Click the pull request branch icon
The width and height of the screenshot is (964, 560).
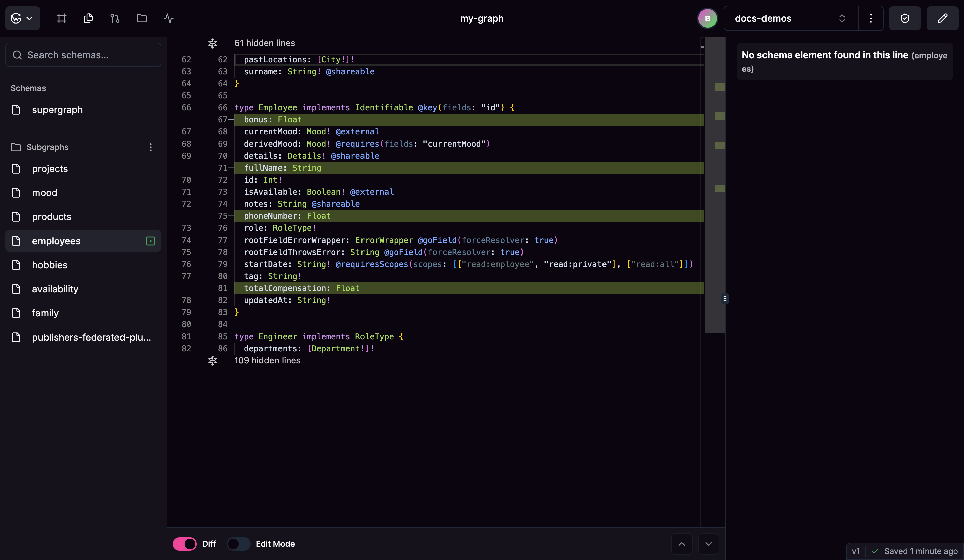pyautogui.click(x=115, y=18)
